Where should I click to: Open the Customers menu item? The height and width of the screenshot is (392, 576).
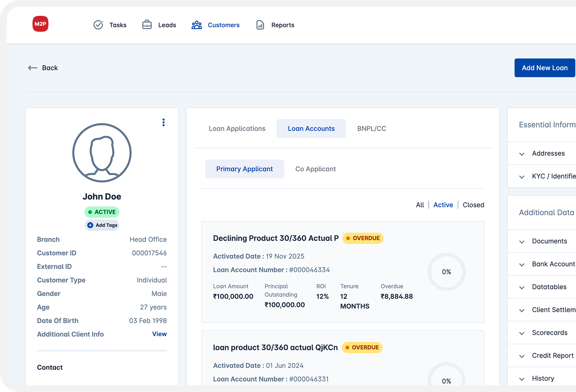[216, 25]
